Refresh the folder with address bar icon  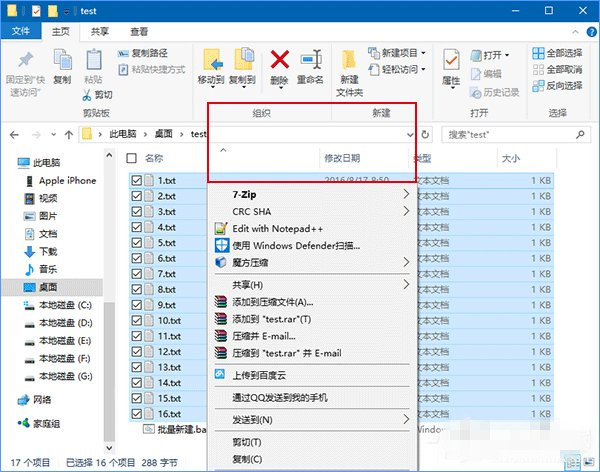(427, 133)
